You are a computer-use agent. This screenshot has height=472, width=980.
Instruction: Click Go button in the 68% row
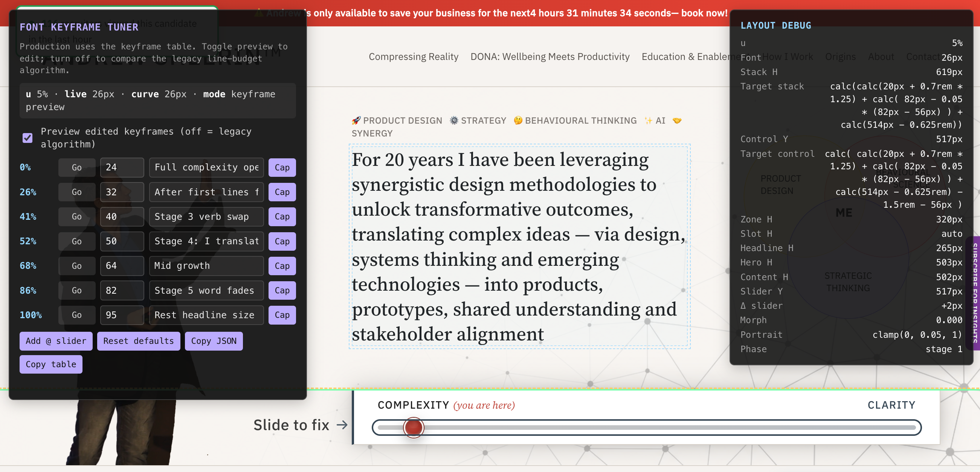pyautogui.click(x=76, y=265)
